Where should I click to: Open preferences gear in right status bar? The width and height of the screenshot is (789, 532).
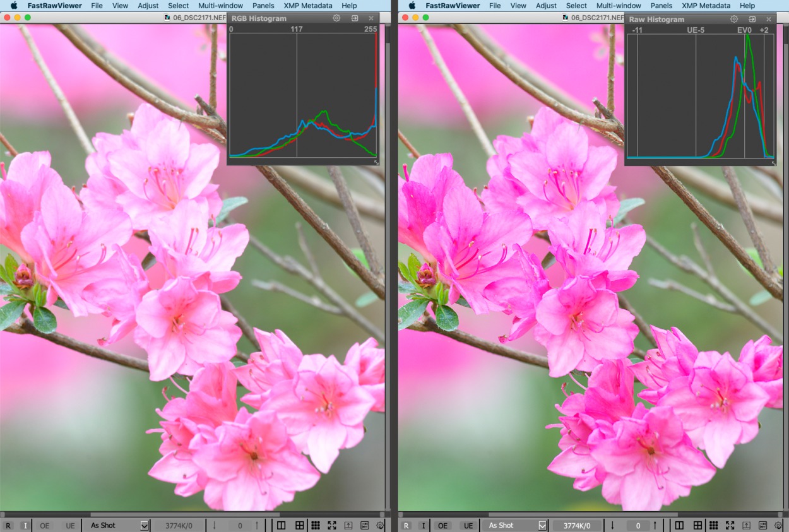(x=778, y=525)
